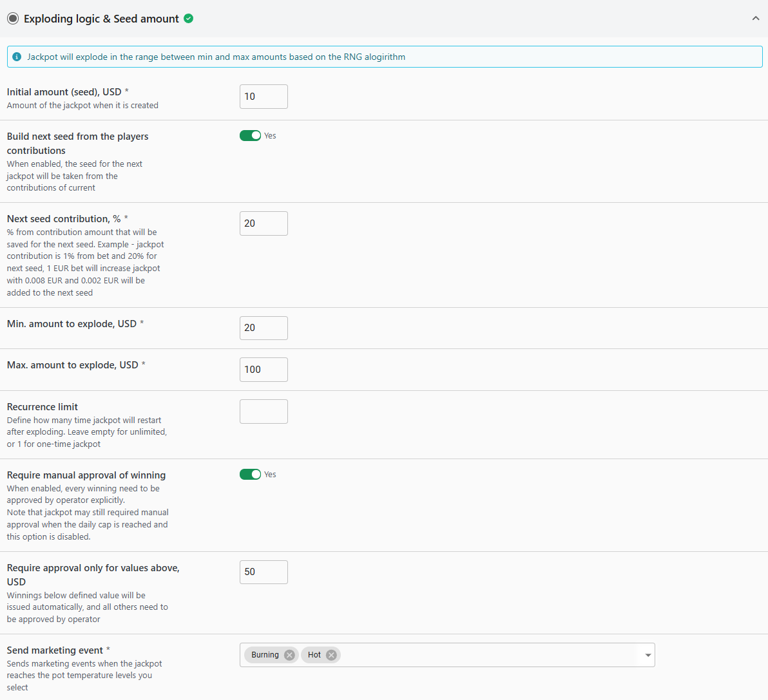The image size is (768, 700).
Task: Remove the Hot tag with its X
Action: [331, 655]
